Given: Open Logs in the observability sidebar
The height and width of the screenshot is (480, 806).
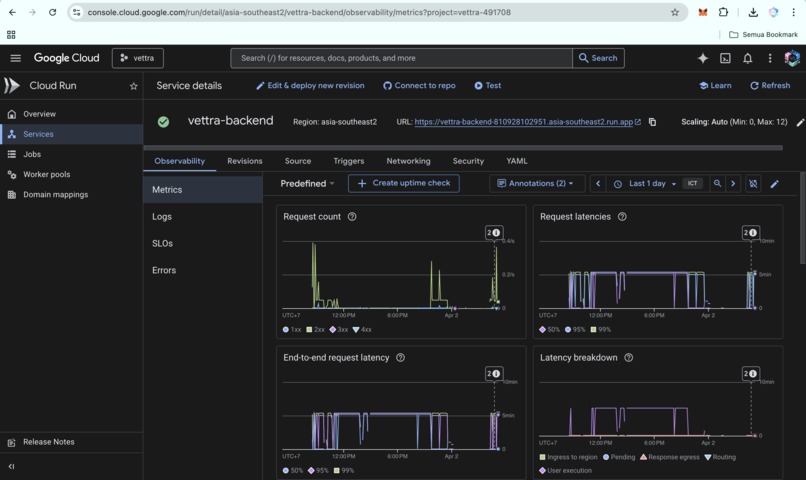Looking at the screenshot, I should (203, 217).
